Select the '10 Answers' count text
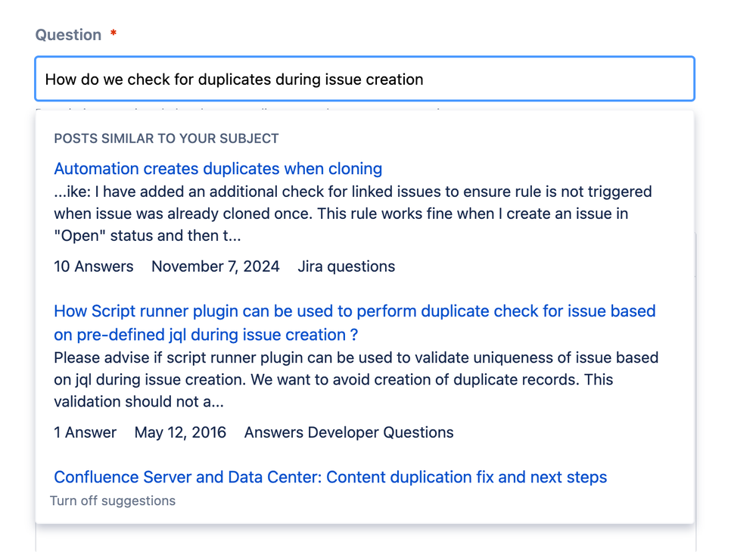 [94, 267]
